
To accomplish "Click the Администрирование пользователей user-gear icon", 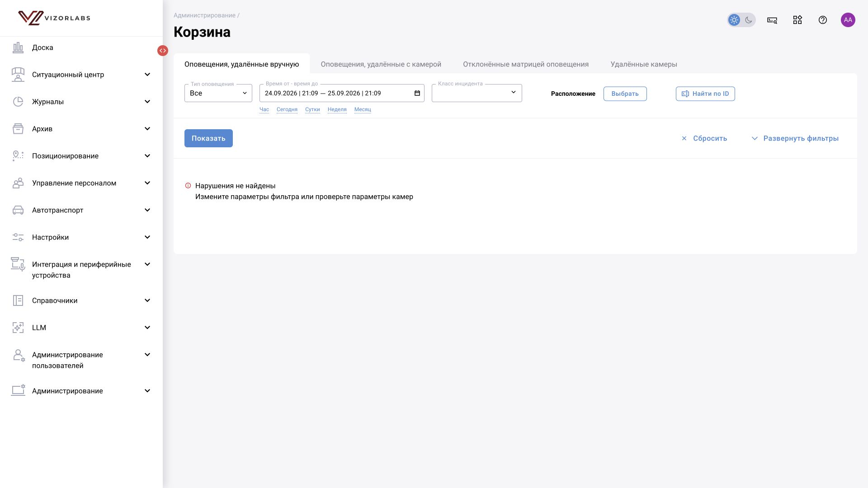I will [x=19, y=355].
